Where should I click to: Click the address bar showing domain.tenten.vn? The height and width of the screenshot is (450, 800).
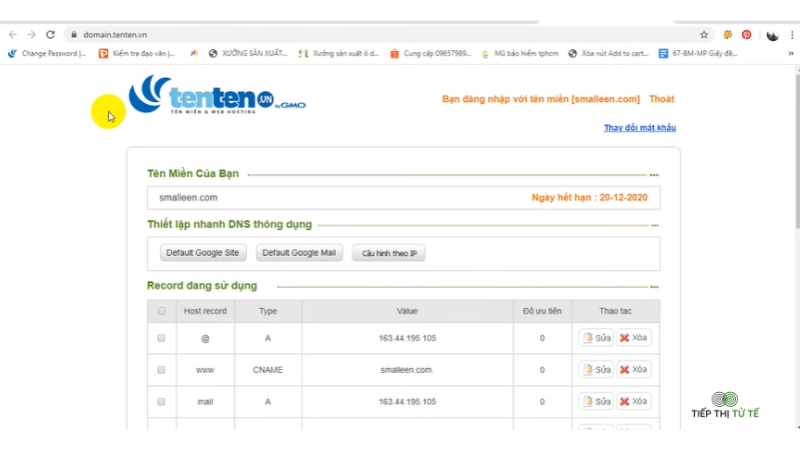[388, 35]
